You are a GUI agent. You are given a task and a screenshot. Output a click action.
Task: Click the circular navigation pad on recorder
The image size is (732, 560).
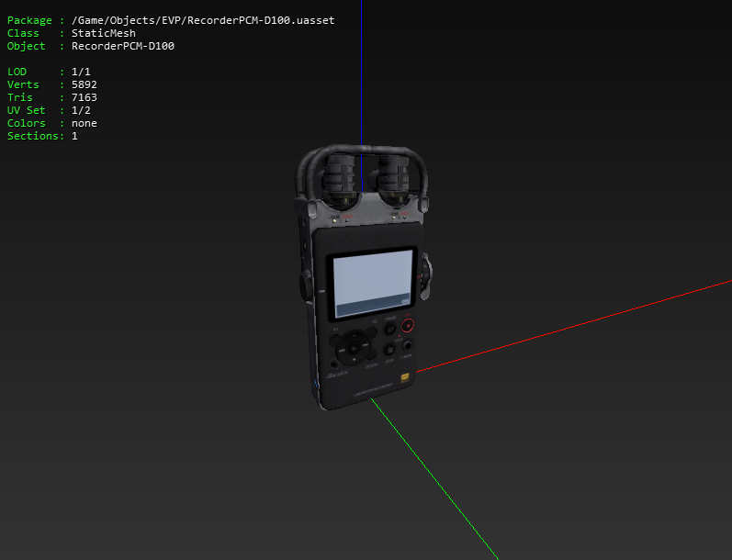354,348
